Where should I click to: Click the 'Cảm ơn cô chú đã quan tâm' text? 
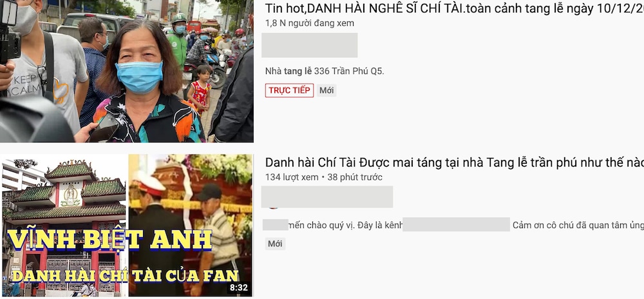pyautogui.click(x=578, y=225)
